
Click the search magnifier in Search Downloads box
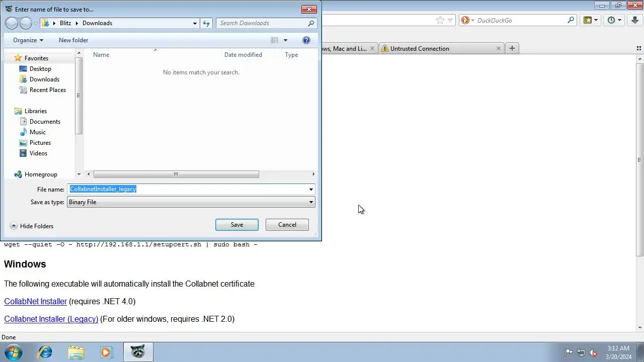(311, 23)
